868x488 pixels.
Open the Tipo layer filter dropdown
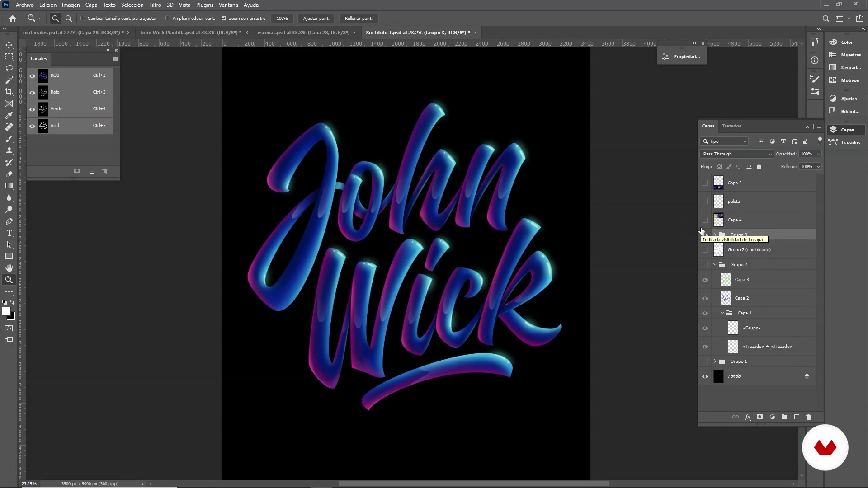(x=725, y=141)
